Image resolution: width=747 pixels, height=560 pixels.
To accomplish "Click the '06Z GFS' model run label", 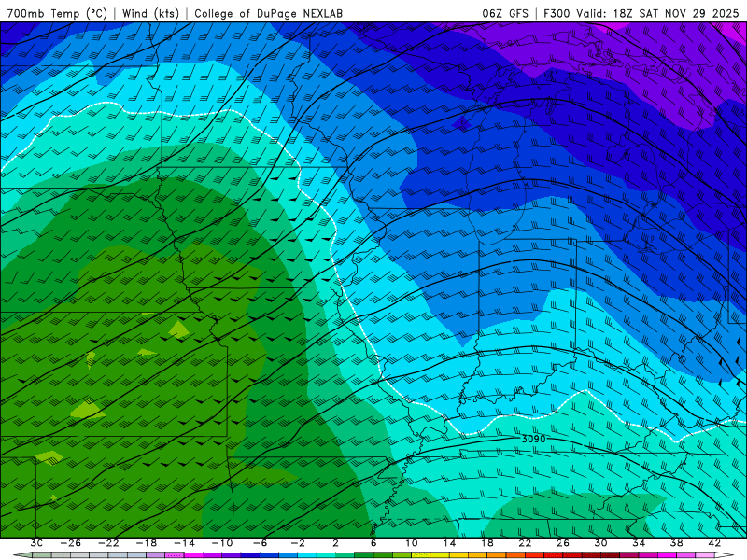I will coord(505,13).
